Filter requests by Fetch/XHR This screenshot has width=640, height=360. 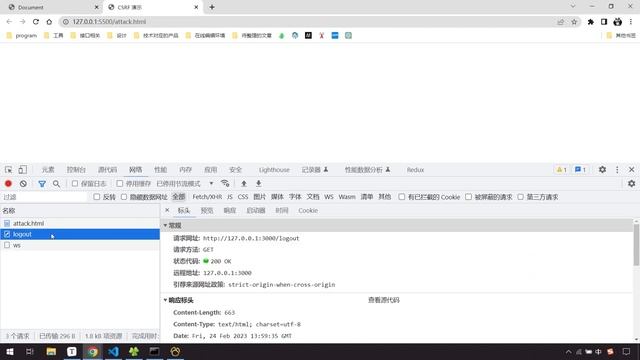207,197
